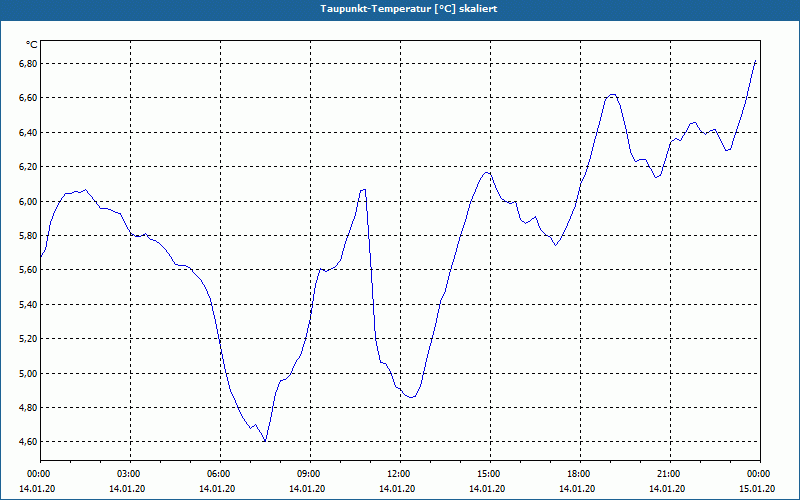Select the 15.01.20 date label
Screen dimensions: 800x500
[x=757, y=489]
